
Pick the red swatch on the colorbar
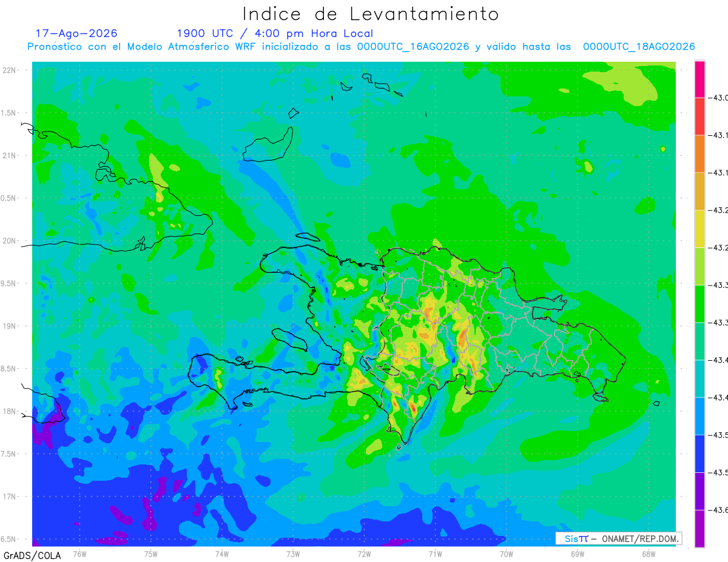[699, 116]
